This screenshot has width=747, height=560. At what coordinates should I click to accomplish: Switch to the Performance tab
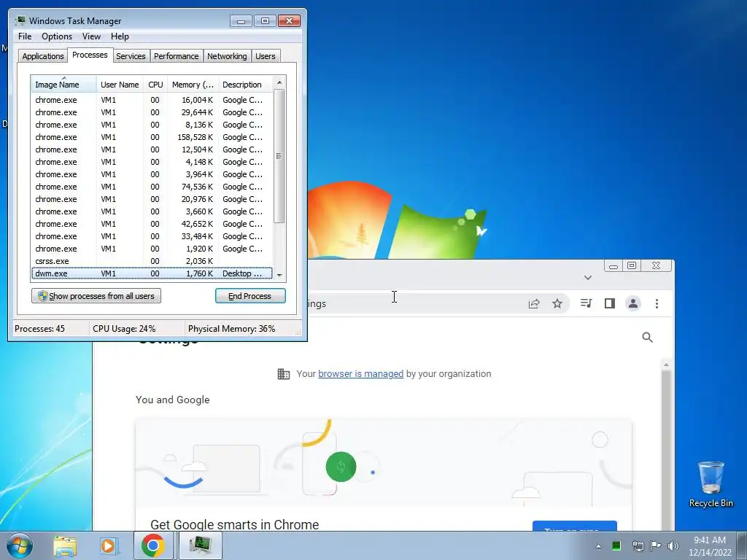pyautogui.click(x=176, y=56)
